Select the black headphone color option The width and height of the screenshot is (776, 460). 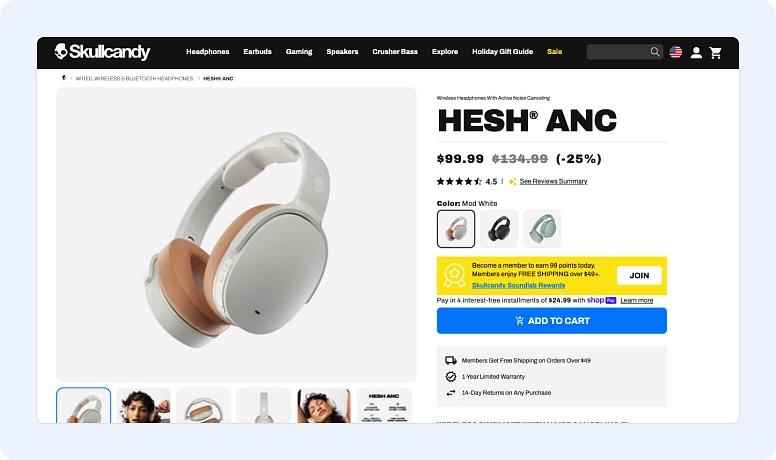[x=499, y=229]
